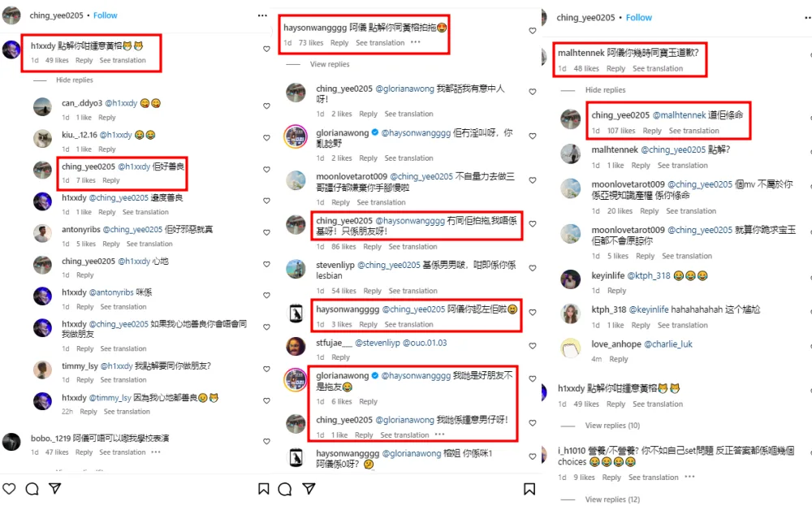Open more options on the bobo._1219 comment
Image resolution: width=812 pixels, height=506 pixels.
(156, 452)
